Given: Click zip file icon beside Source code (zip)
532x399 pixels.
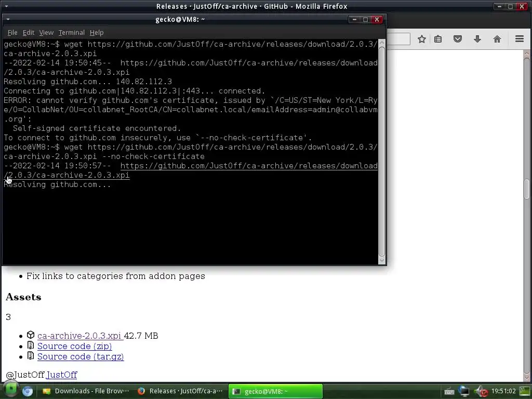Looking at the screenshot, I should tap(31, 345).
